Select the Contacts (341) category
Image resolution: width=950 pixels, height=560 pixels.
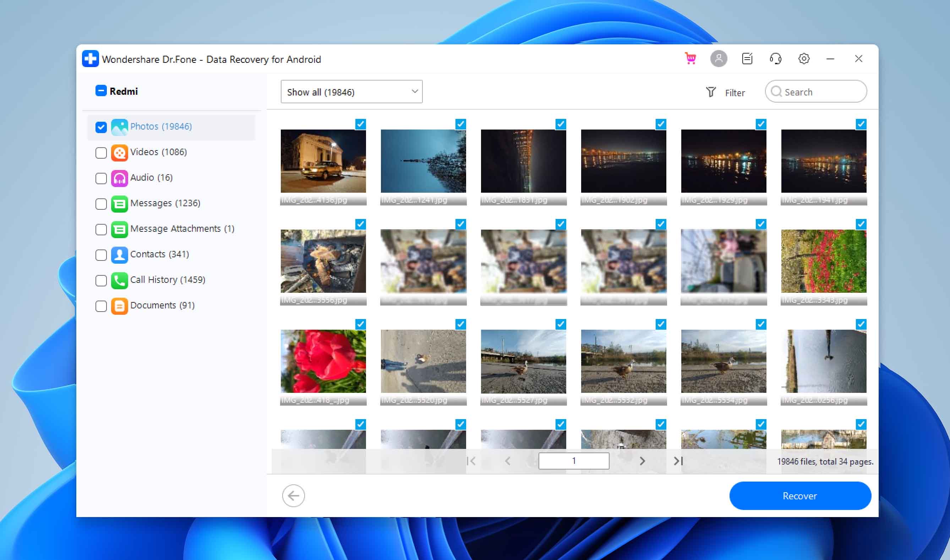171,255
